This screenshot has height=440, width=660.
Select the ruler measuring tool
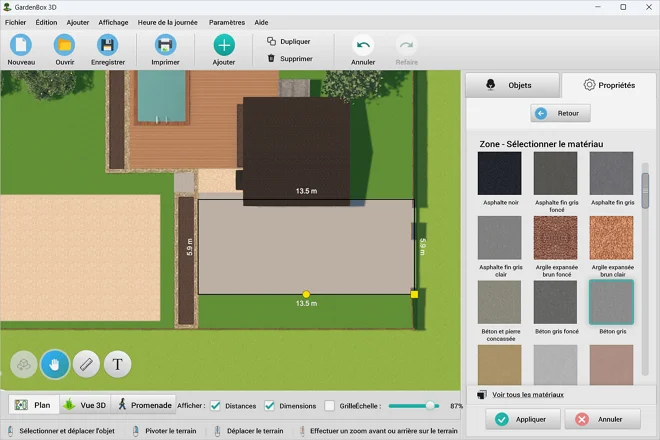[x=86, y=365]
